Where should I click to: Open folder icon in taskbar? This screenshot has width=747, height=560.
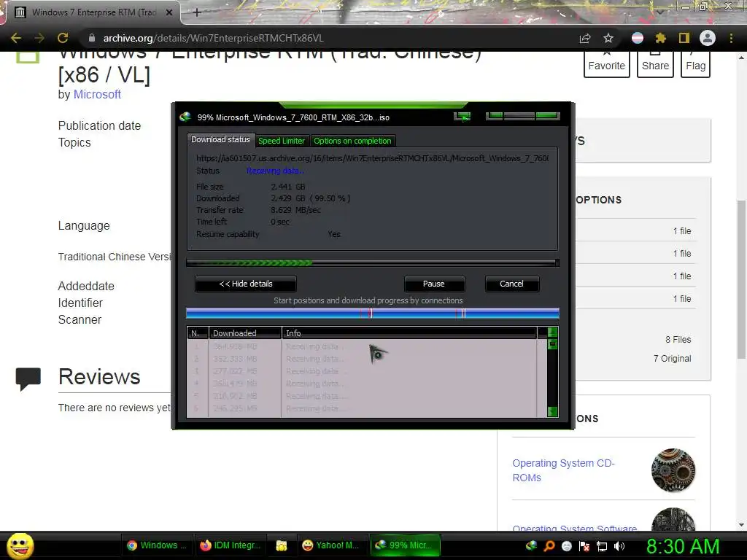[x=282, y=545]
